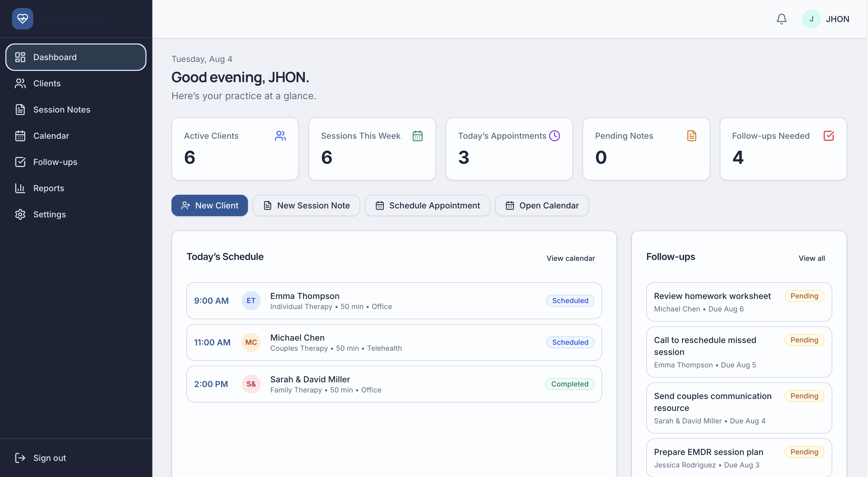This screenshot has height=477, width=868.
Task: Open the JHON username in header
Action: tap(837, 19)
